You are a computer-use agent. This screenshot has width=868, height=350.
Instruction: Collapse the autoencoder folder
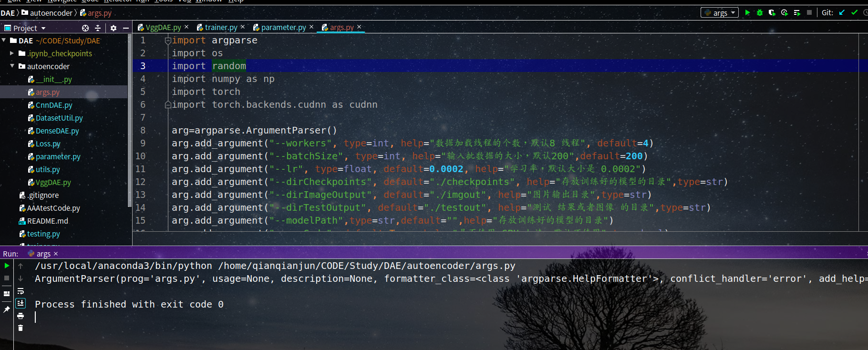12,66
